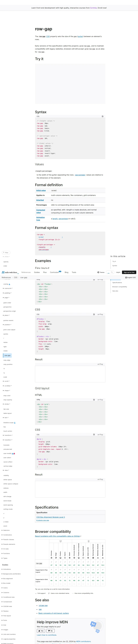Open the Blog menu item
This screenshot has height=644, width=138.
tap(66, 272)
